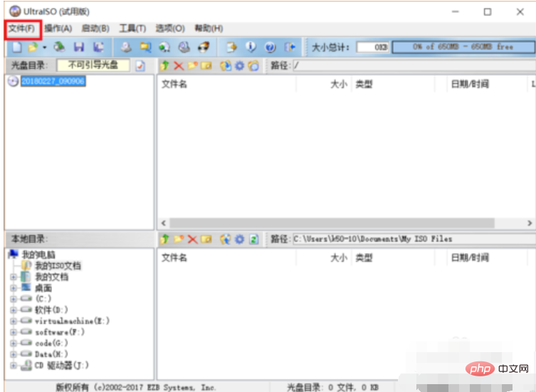
Task: Open the 工具(T) menu
Action: (132, 28)
